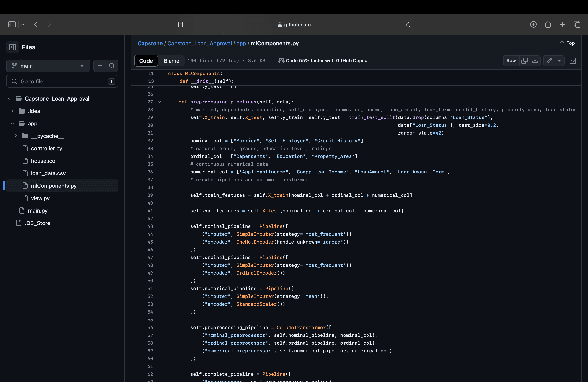Screen dimensions: 588x382
Task: Click the "100 lines (79 loc)" file info
Action: pyautogui.click(x=213, y=60)
